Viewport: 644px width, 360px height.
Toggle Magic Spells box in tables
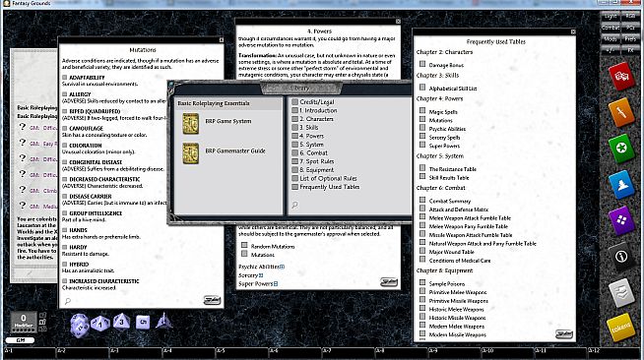422,111
